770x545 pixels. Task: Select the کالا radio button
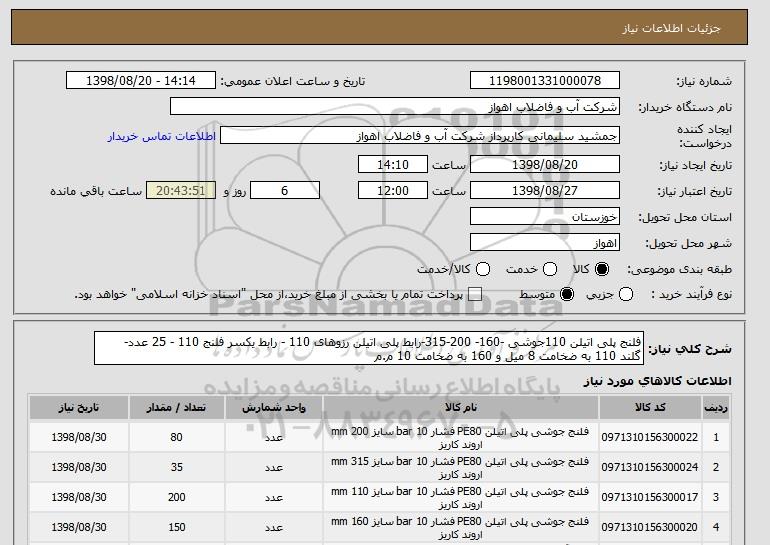point(602,269)
